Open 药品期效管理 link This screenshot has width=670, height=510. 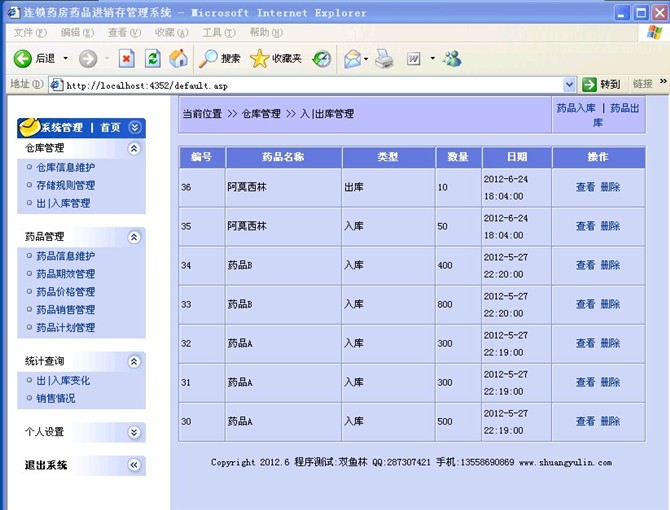pyautogui.click(x=65, y=274)
